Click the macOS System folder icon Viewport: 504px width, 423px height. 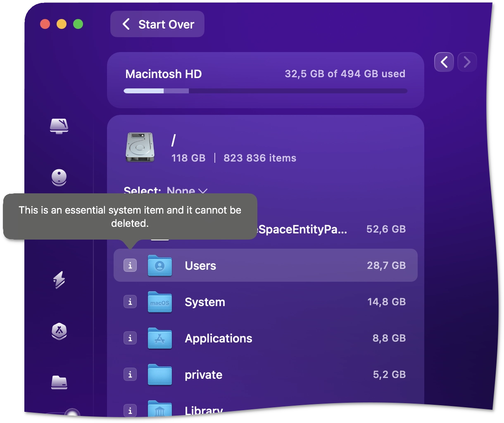click(160, 302)
